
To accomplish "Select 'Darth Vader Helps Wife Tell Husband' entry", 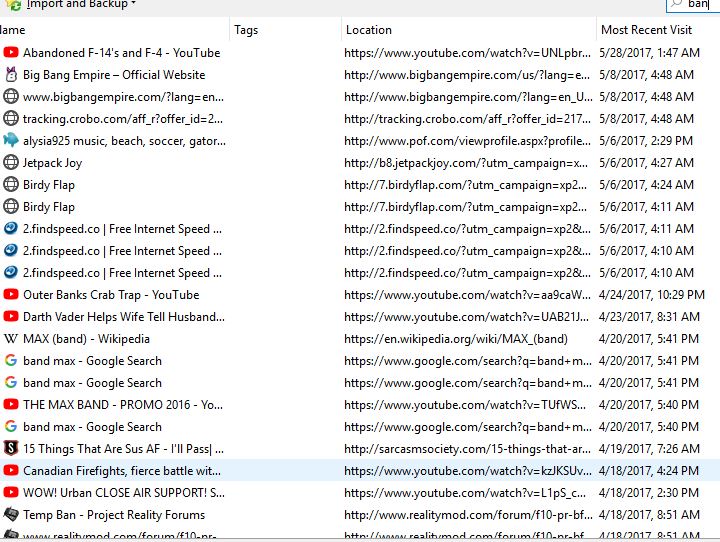I will pos(124,317).
